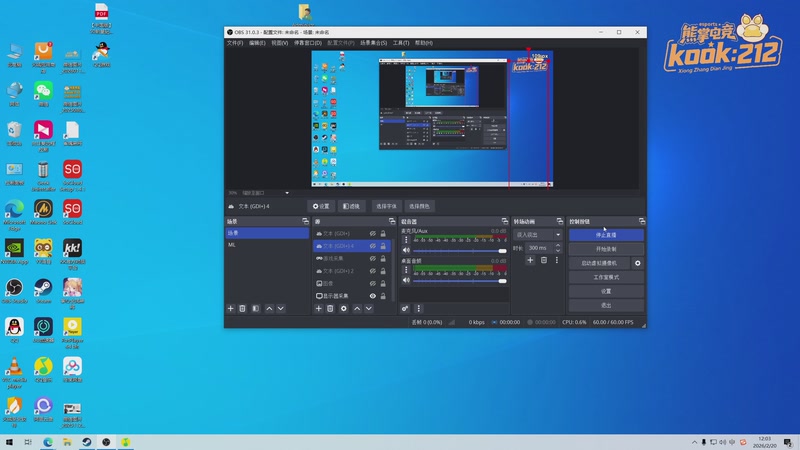
Task: Open OBS Studio desktop shortcut
Action: 14,291
